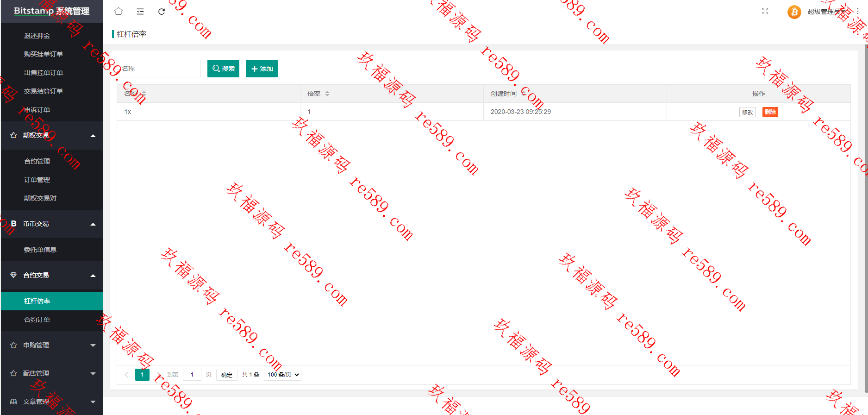Image resolution: width=868 pixels, height=415 pixels.
Task: Expand the 配售管理 menu group
Action: (x=93, y=374)
